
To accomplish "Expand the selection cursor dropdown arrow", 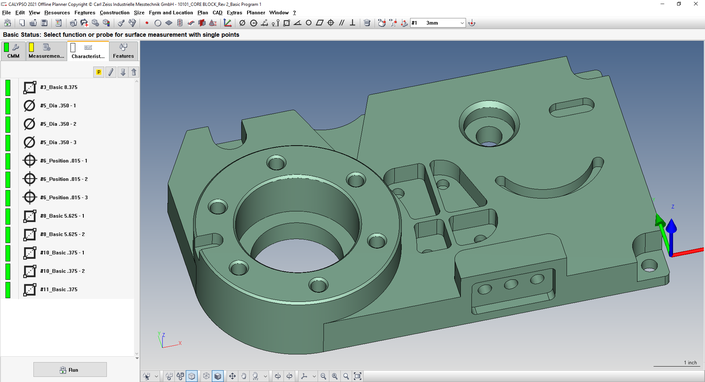I will point(156,376).
